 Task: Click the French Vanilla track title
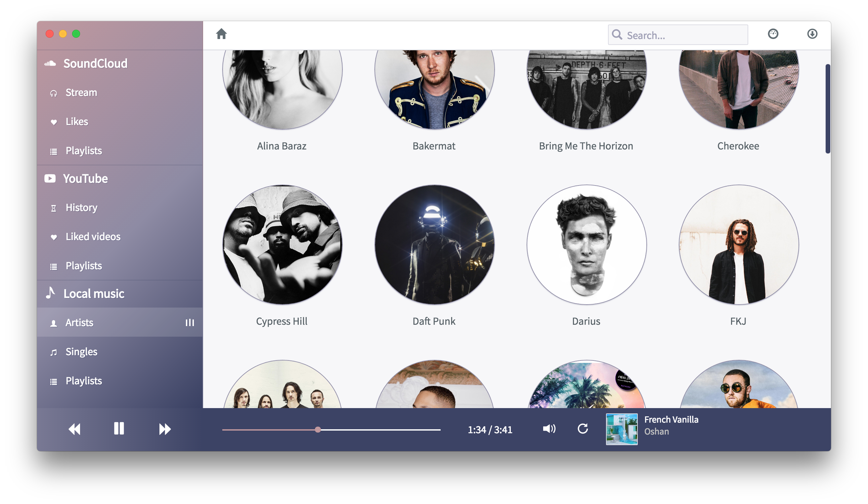671,420
